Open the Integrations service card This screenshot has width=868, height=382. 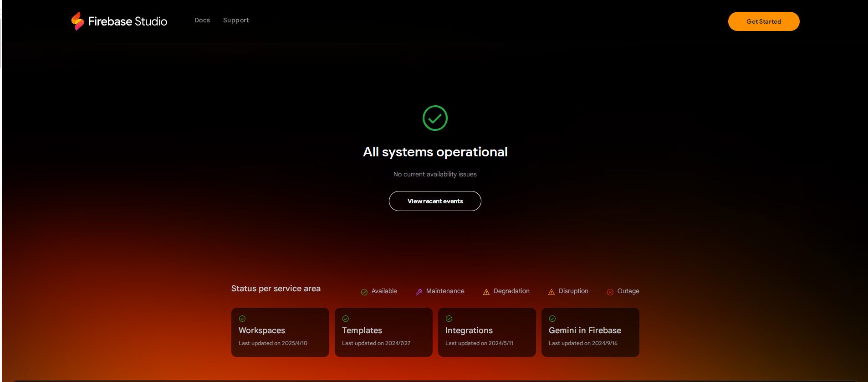click(x=487, y=332)
